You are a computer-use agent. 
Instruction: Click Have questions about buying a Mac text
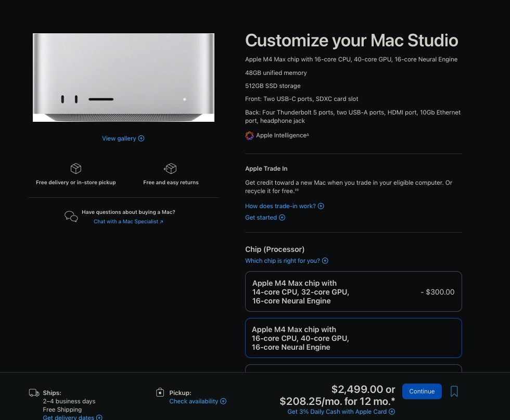[128, 212]
